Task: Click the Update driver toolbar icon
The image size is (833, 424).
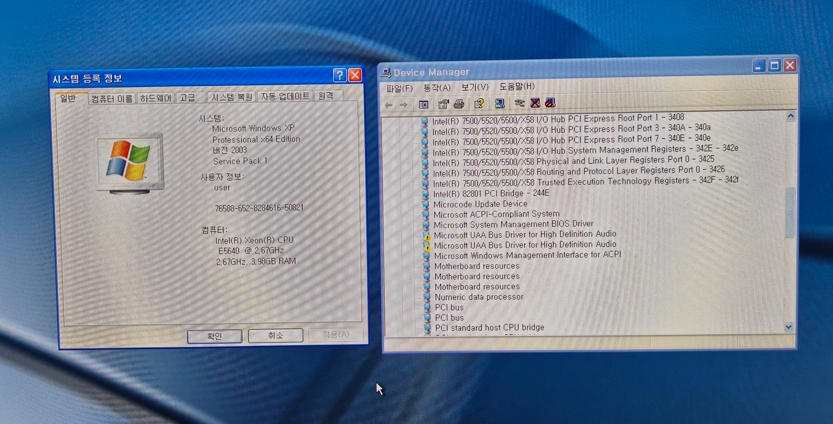Action: point(520,103)
